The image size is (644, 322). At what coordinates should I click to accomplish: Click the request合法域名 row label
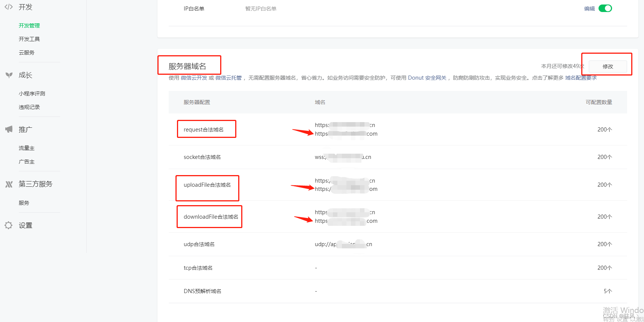[x=204, y=130]
